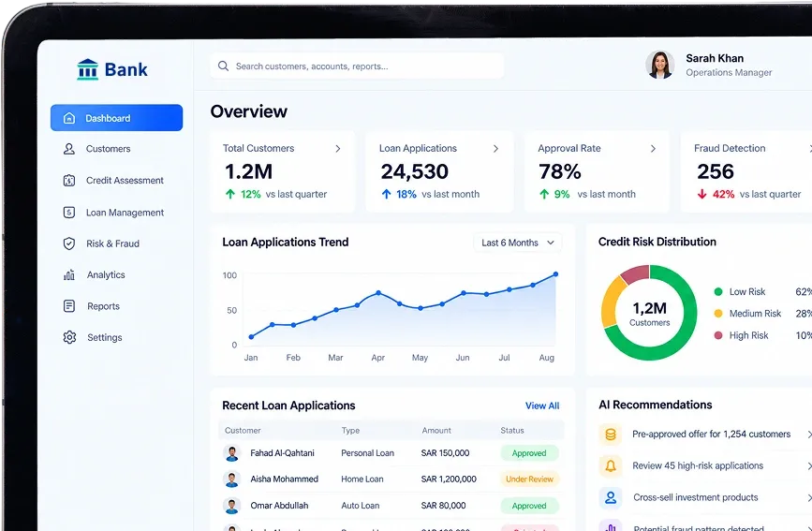Open Pre-approved offer for 1,254 customers
This screenshot has height=531, width=812.
click(x=711, y=435)
